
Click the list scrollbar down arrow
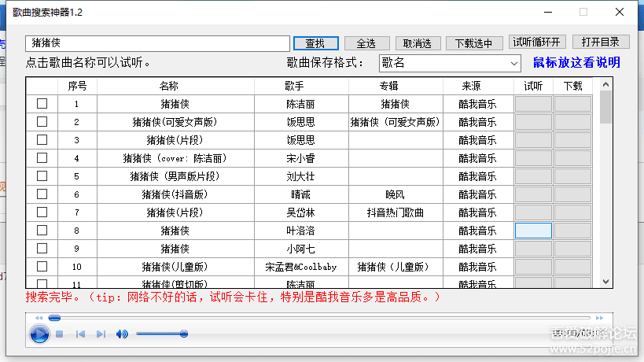coord(605,282)
